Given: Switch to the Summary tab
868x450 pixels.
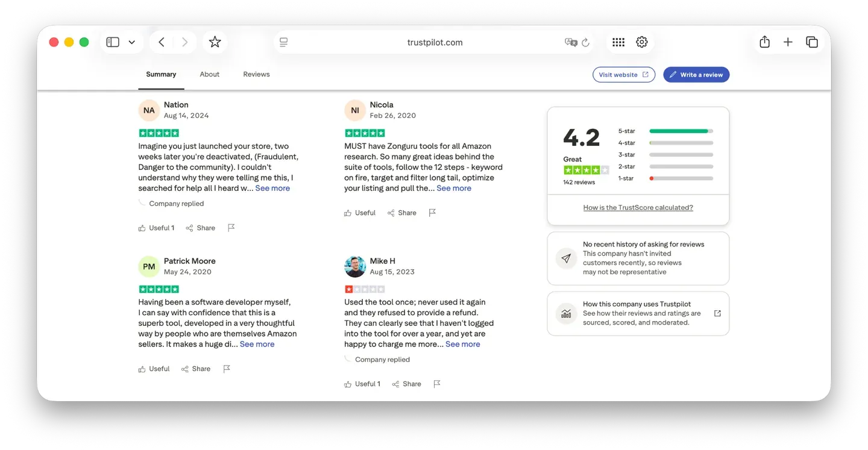Looking at the screenshot, I should click(x=161, y=75).
